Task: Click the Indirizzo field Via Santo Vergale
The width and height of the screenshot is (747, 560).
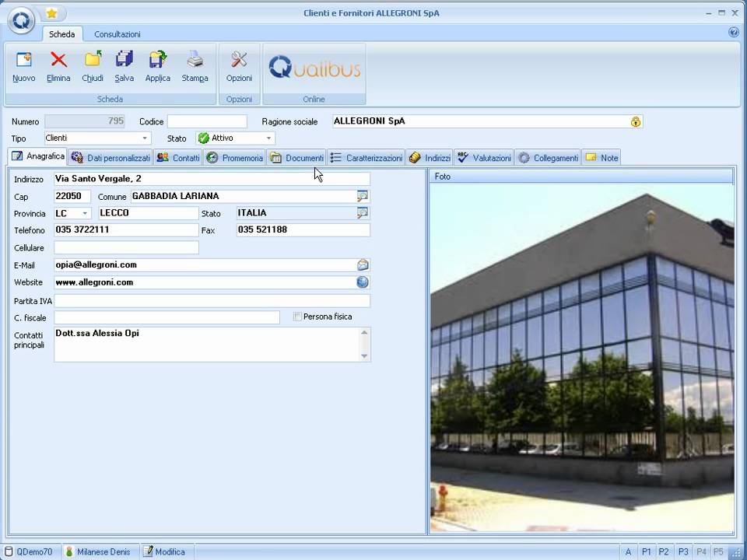Action: pos(212,179)
